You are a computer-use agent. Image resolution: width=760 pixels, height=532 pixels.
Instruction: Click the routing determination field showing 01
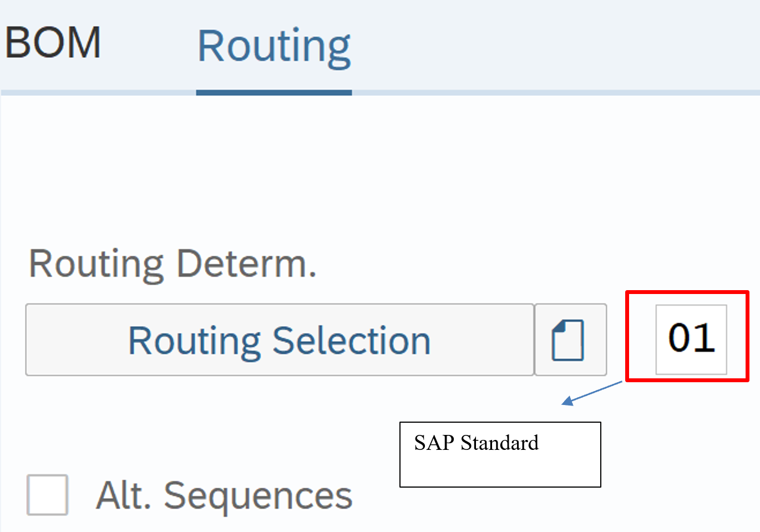tap(691, 339)
